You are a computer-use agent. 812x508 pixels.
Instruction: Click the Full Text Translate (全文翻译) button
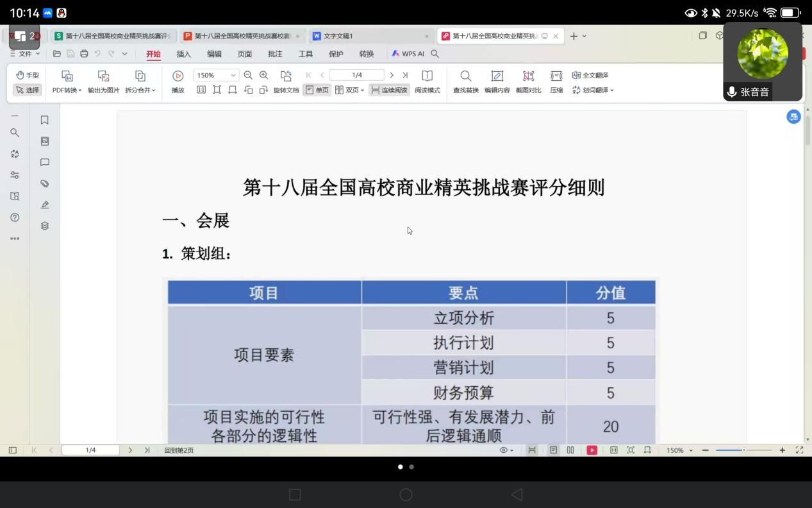[590, 75]
